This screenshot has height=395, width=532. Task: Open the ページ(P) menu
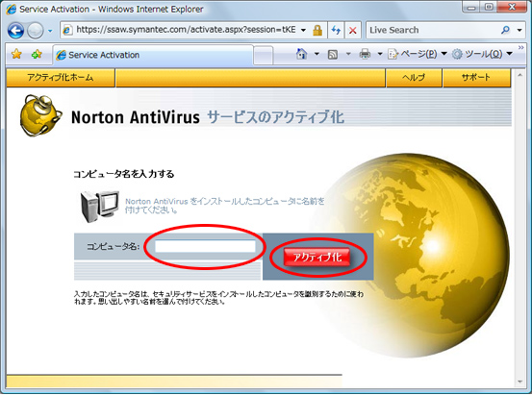tap(418, 54)
